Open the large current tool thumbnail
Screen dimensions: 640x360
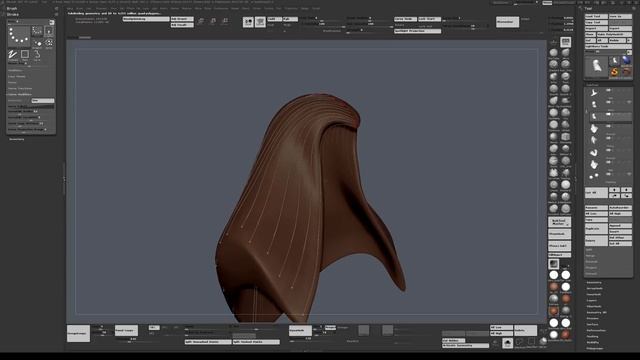[596, 67]
